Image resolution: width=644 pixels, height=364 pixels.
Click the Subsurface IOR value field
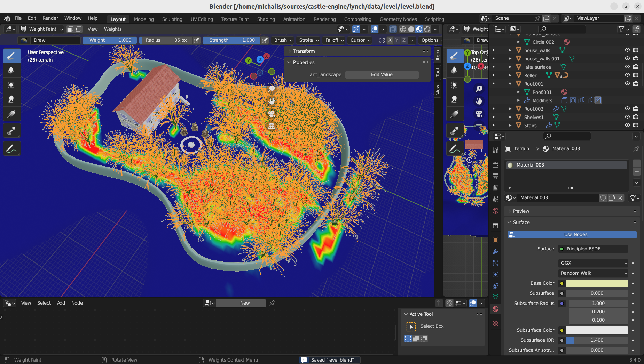597,340
